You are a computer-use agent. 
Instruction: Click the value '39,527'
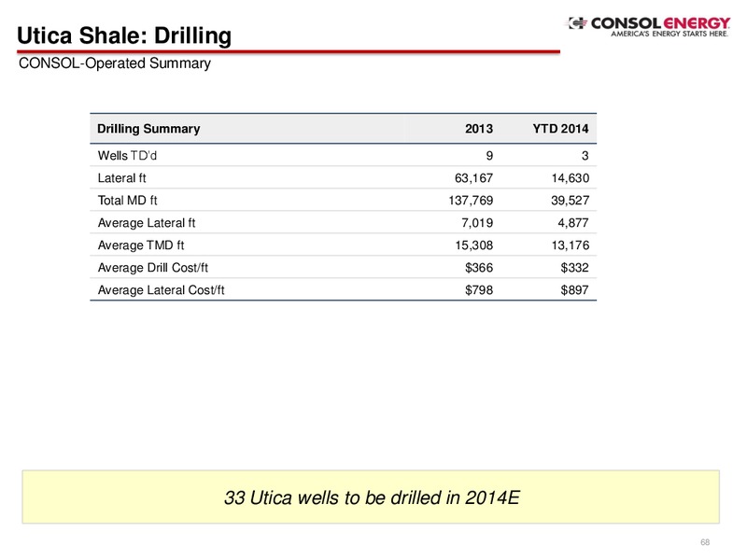(x=571, y=201)
